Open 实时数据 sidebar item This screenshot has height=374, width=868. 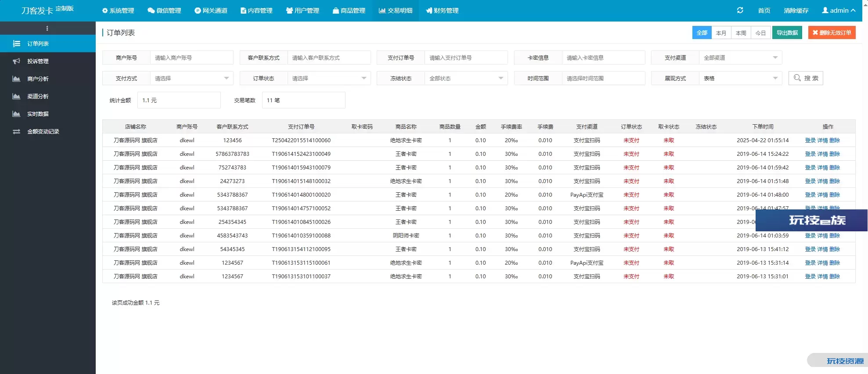tap(38, 114)
